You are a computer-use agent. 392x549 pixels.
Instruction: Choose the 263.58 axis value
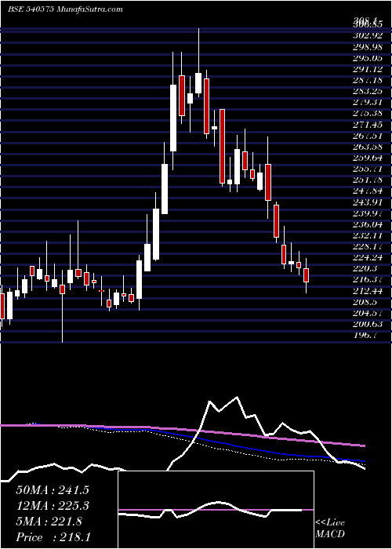[368, 147]
